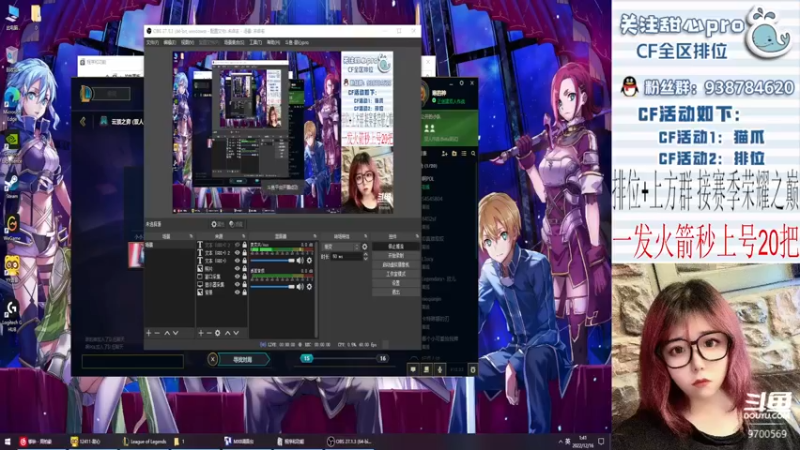
Task: Mute the 麦克风/Aux mixer channel
Action: (301, 261)
